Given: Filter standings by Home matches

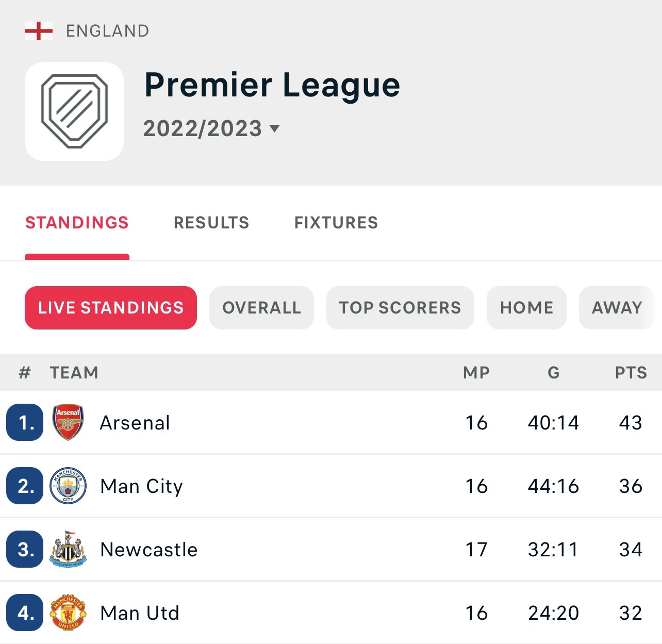Looking at the screenshot, I should 526,308.
